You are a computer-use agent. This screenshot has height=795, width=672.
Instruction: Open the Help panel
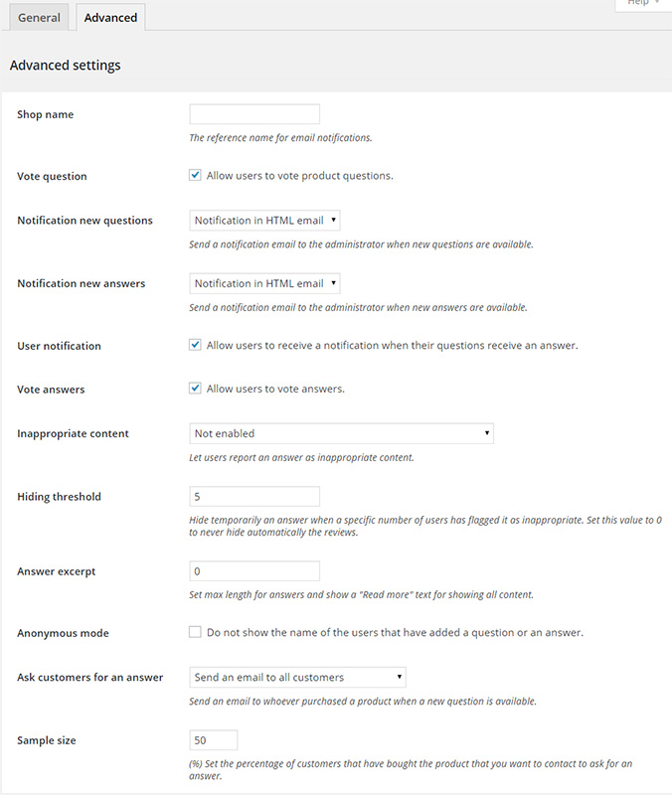point(642,4)
